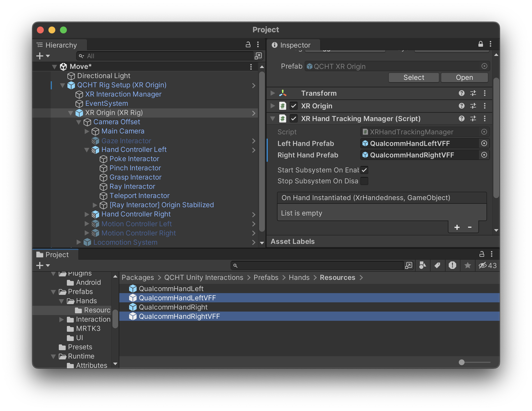Pick object for Right Hand Prefab

coord(484,155)
